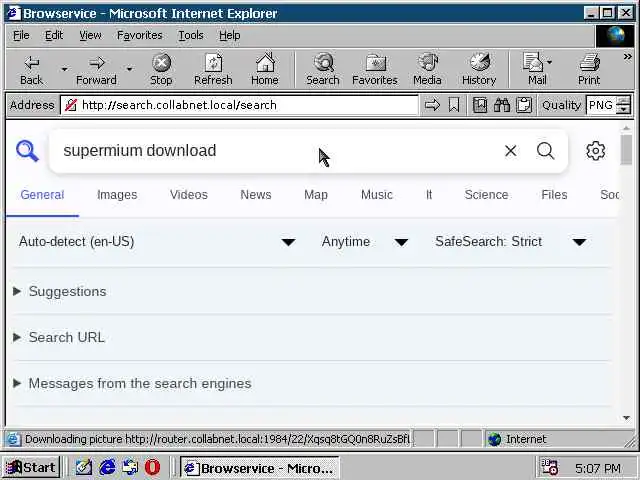Open the Favorites menu in the menu bar

coord(140,36)
